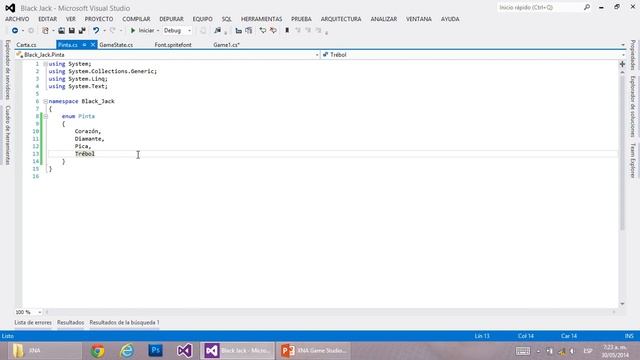
Task: Click the find in files icon
Action: [x=218, y=31]
